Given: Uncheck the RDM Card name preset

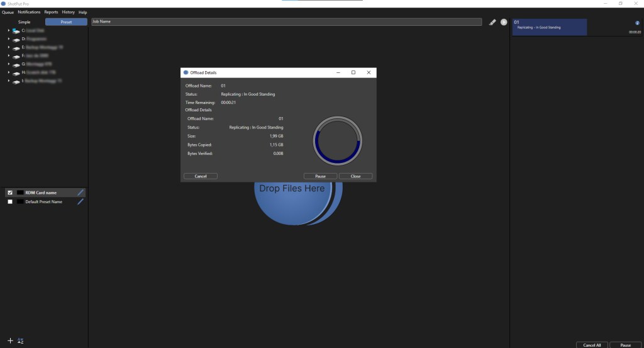Looking at the screenshot, I should [x=9, y=193].
